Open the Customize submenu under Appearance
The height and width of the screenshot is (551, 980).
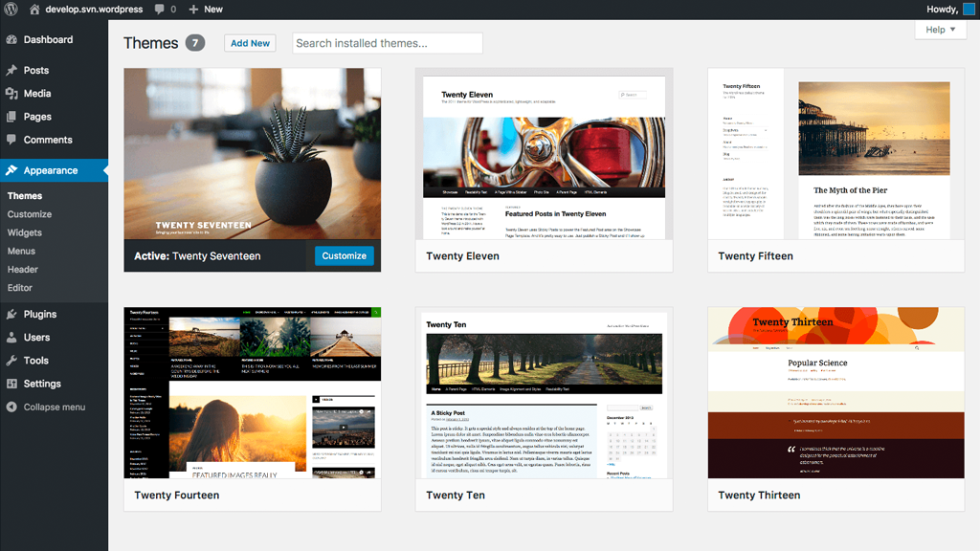click(x=30, y=214)
